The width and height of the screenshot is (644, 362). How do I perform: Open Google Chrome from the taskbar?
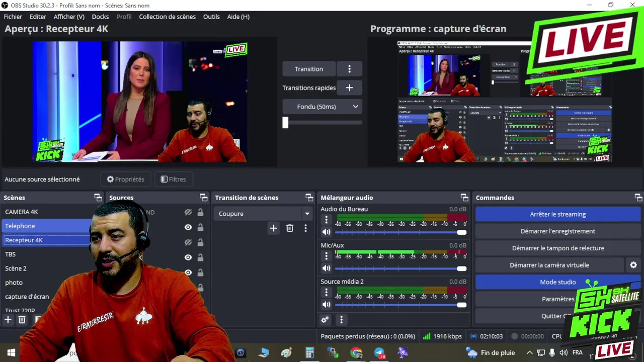pyautogui.click(x=356, y=353)
